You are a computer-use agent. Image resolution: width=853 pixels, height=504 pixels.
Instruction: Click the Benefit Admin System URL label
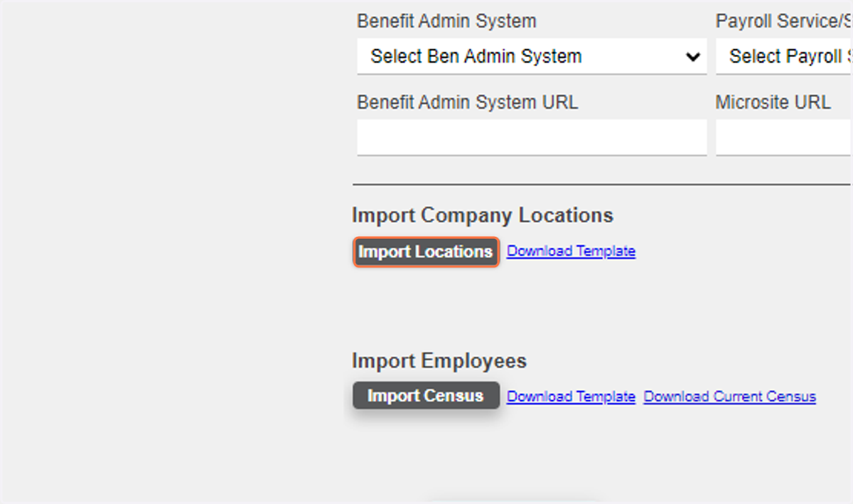[468, 102]
